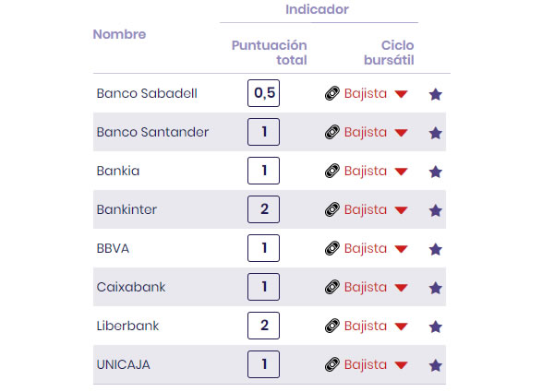
Task: Toggle the star for BBVA
Action: coord(436,249)
